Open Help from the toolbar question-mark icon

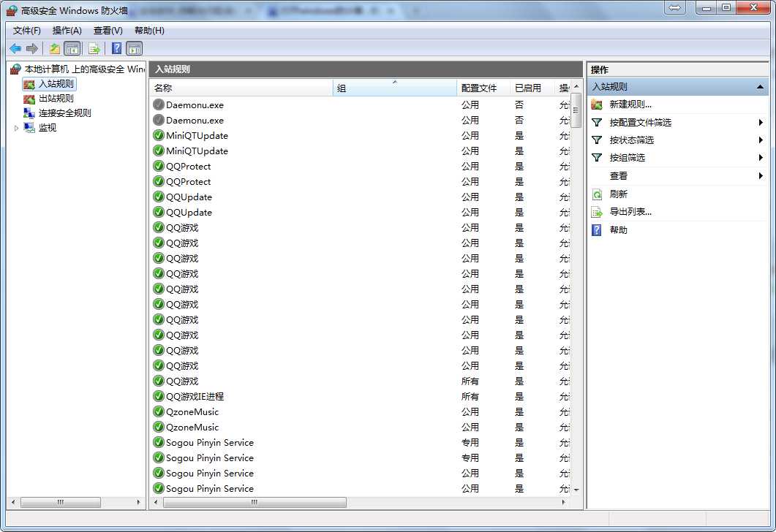point(116,48)
